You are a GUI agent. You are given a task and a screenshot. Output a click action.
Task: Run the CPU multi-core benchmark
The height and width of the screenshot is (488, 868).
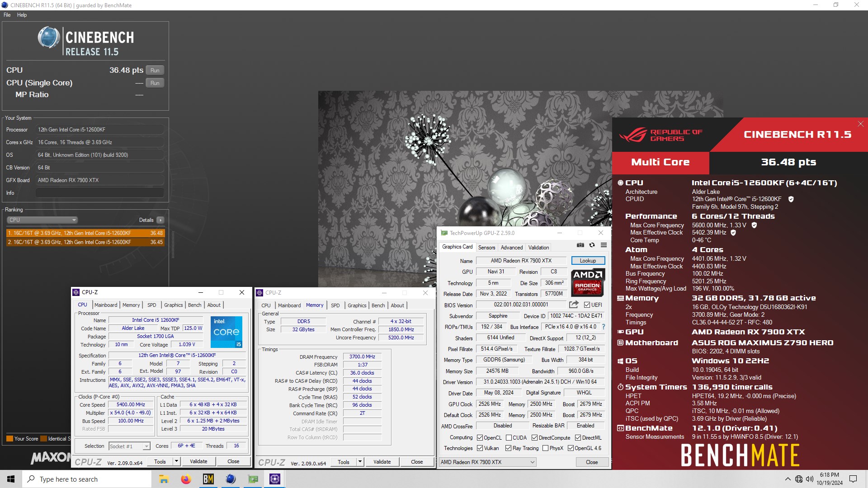tap(155, 70)
